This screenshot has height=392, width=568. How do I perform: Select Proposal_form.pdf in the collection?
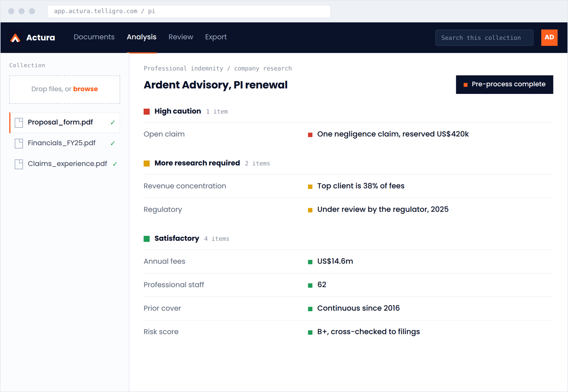pyautogui.click(x=65, y=123)
